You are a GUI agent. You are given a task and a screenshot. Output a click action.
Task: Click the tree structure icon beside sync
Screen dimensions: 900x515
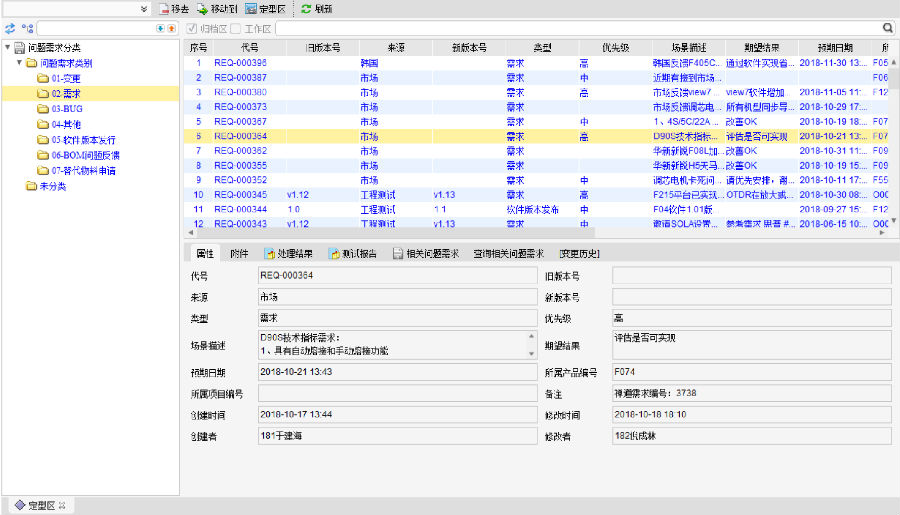coord(27,29)
